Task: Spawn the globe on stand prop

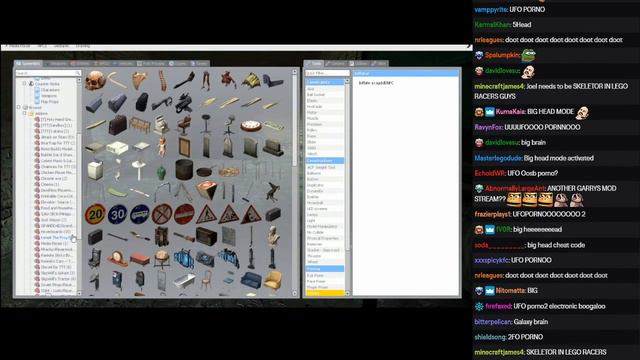Action: tap(162, 258)
